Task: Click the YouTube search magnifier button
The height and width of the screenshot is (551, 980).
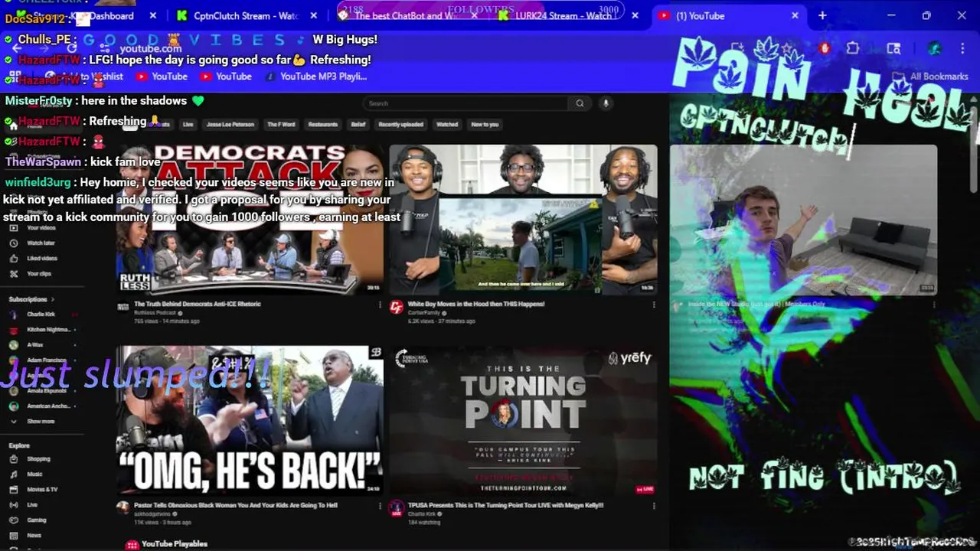Action: pos(580,103)
